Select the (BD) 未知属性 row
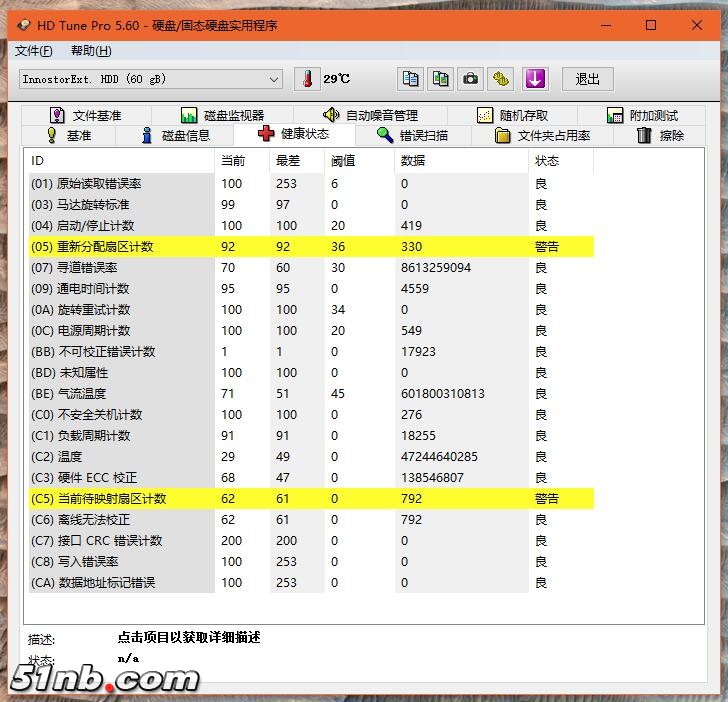This screenshot has width=728, height=702. 311,373
